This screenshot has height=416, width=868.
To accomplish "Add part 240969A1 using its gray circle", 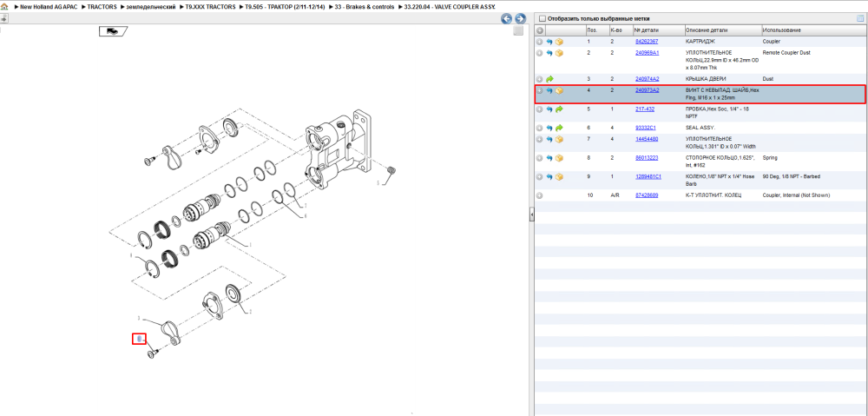I will click(540, 53).
